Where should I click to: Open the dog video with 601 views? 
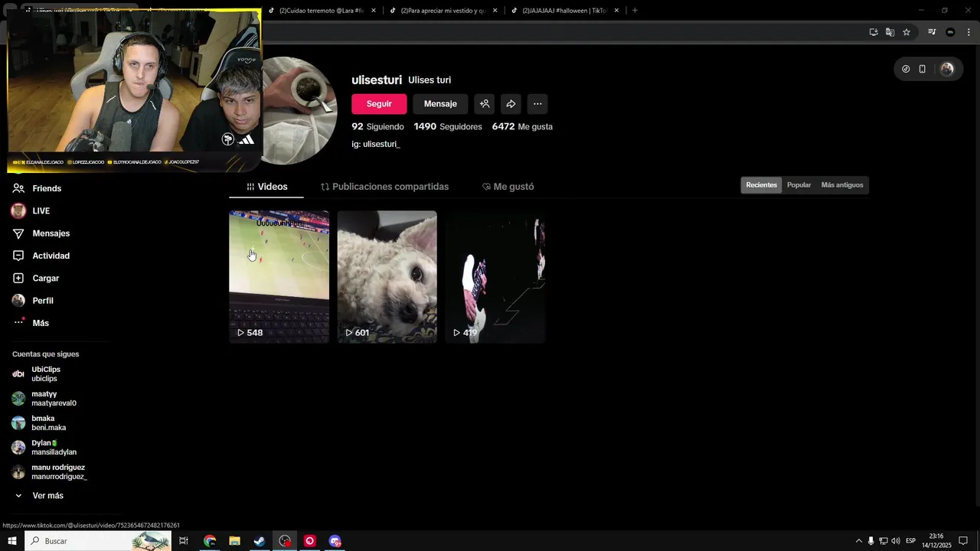(387, 276)
